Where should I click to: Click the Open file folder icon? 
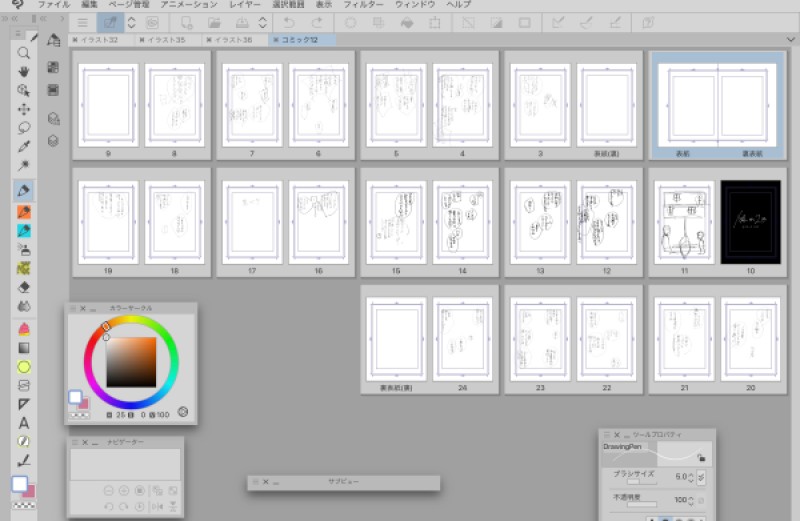click(214, 23)
